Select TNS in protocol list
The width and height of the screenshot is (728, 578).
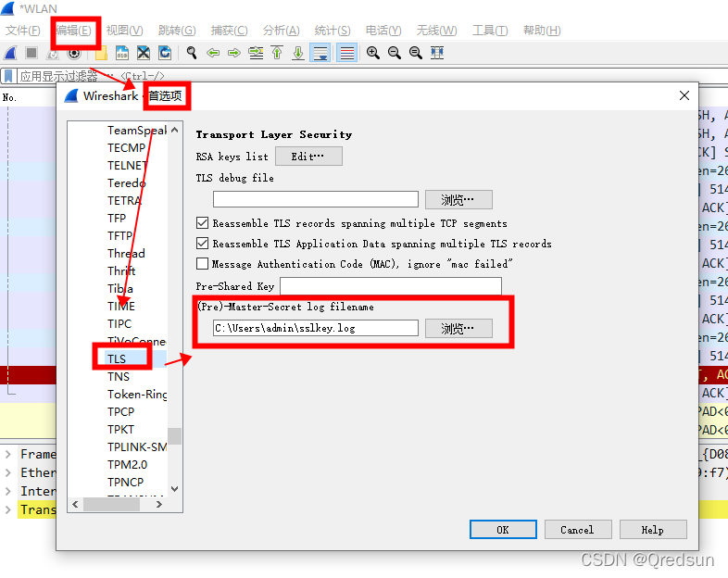pyautogui.click(x=119, y=376)
